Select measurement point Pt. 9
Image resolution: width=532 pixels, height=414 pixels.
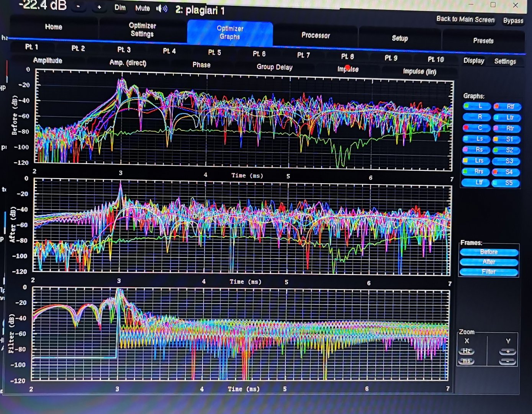(x=391, y=58)
